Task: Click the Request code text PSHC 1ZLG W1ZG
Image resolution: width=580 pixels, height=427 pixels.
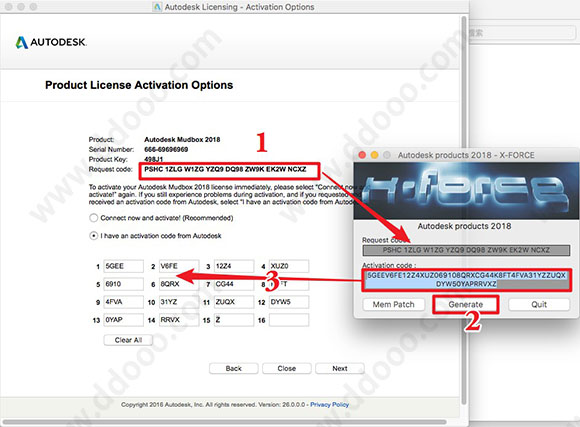Action: 225,169
